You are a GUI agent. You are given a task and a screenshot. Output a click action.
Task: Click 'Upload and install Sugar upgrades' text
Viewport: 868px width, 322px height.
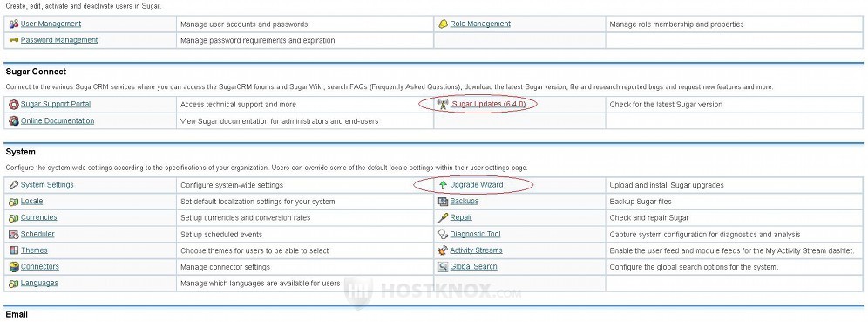[x=667, y=185]
